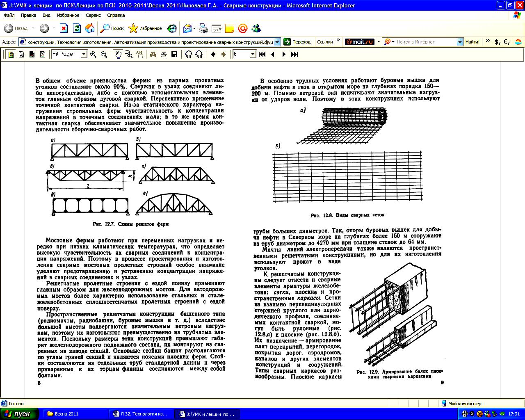This screenshot has width=525, height=420.
Task: Go to the previous page
Action: click(273, 54)
